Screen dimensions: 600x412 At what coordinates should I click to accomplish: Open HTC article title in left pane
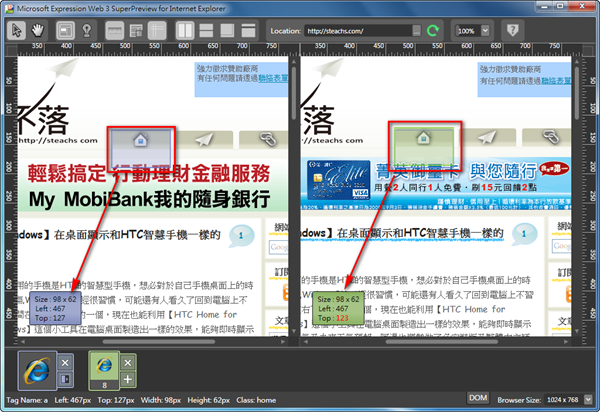pyautogui.click(x=119, y=234)
